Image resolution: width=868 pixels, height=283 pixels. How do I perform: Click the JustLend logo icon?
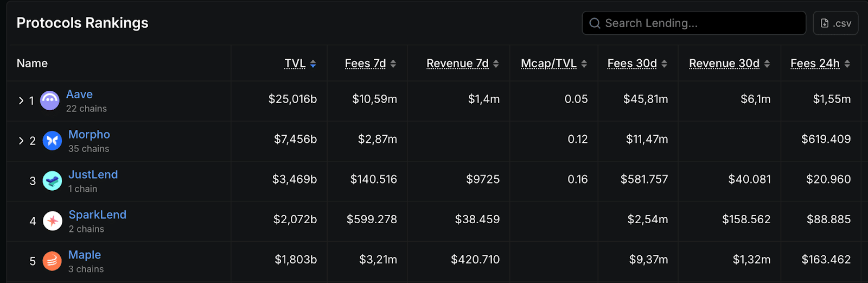(52, 181)
